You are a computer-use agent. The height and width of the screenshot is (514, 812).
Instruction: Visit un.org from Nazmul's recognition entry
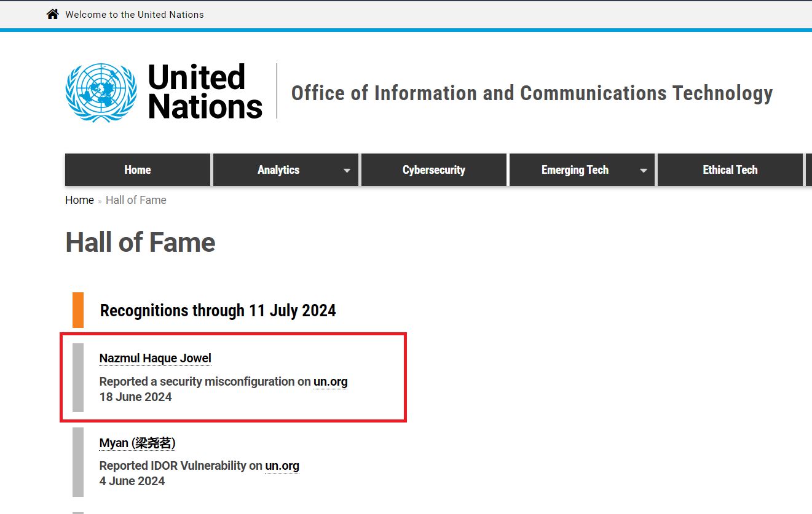[x=330, y=381]
